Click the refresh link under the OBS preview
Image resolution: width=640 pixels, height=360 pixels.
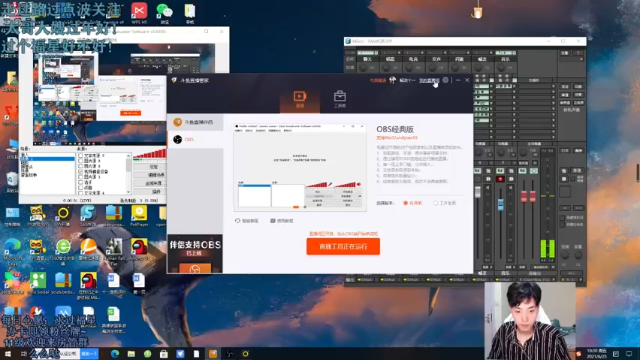click(247, 221)
